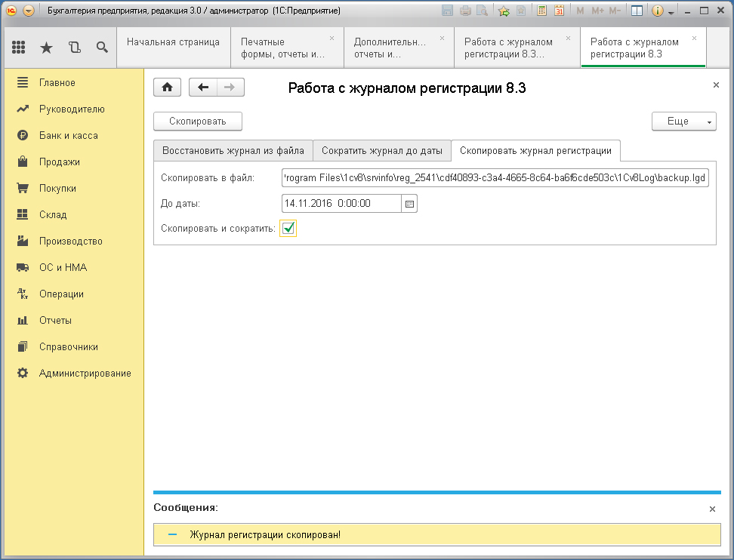Close the active 'Работа с журналом регистрации 8.3' tab

click(694, 38)
